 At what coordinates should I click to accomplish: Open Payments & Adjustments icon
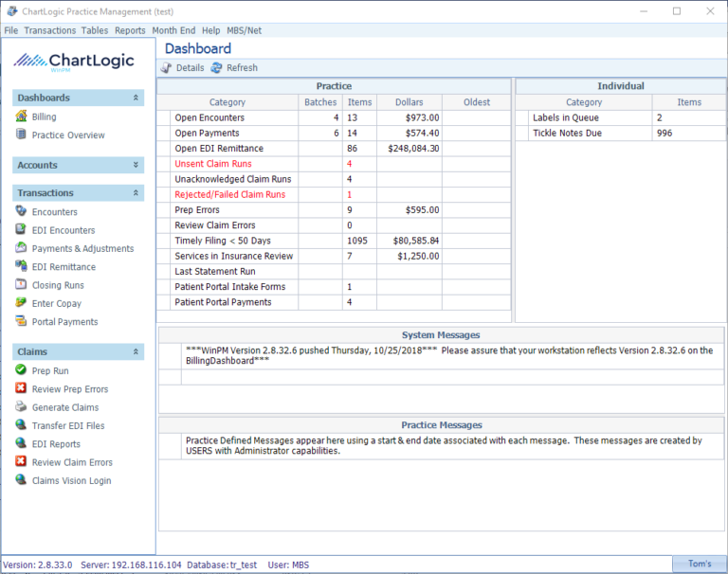click(x=21, y=248)
